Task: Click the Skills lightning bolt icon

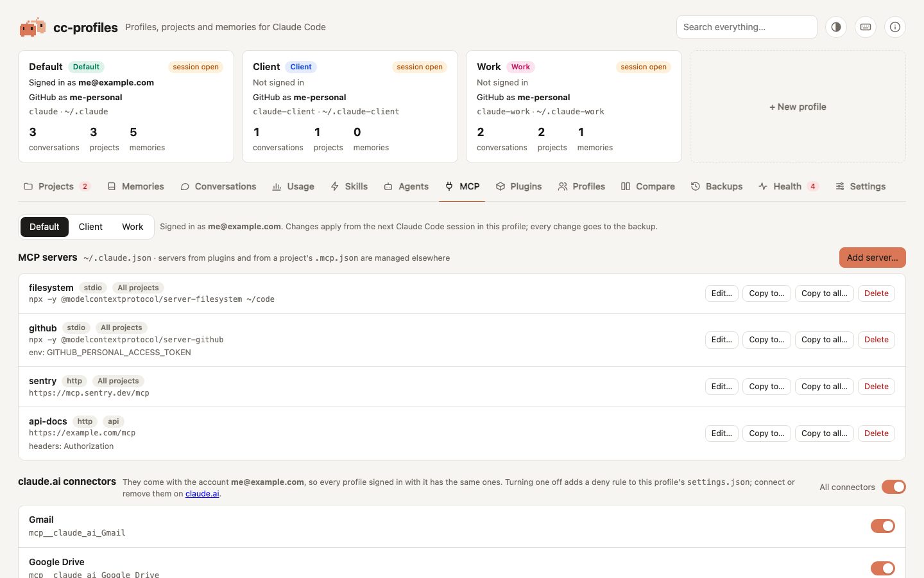Action: (335, 186)
